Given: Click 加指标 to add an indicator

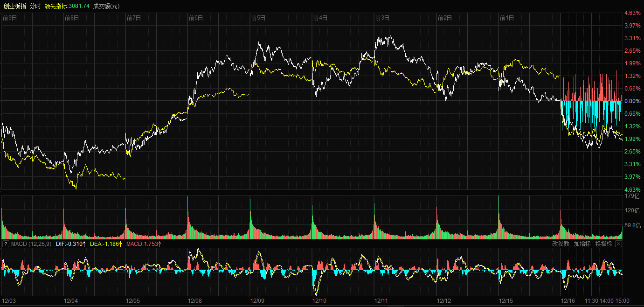Looking at the screenshot, I should coord(582,244).
